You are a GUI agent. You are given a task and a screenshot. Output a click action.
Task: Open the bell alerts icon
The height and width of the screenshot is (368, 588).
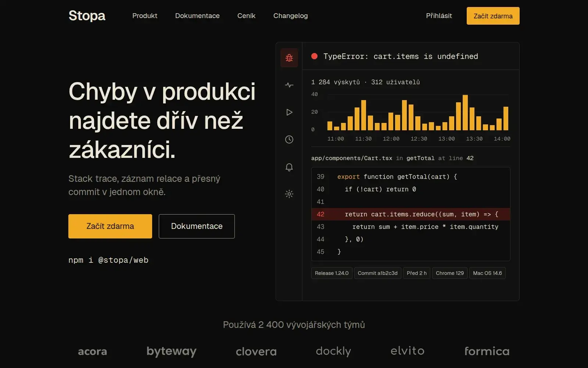coord(289,167)
